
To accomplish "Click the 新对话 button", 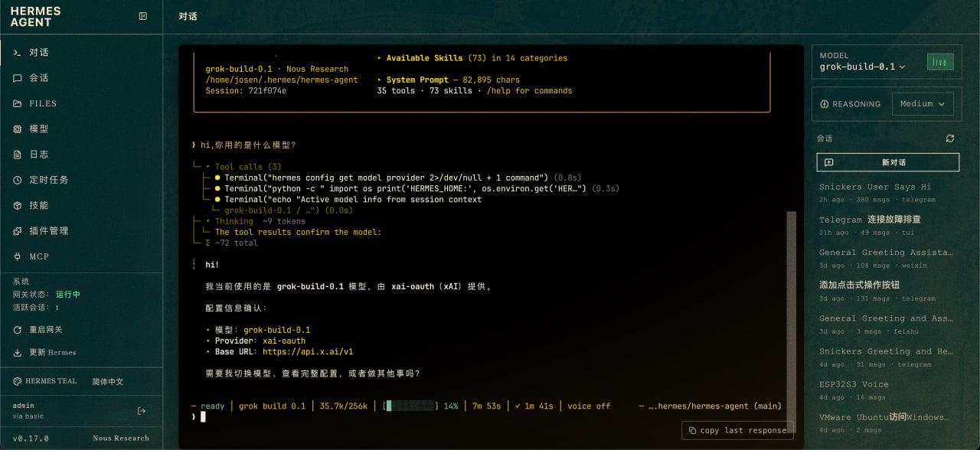I will pos(887,162).
